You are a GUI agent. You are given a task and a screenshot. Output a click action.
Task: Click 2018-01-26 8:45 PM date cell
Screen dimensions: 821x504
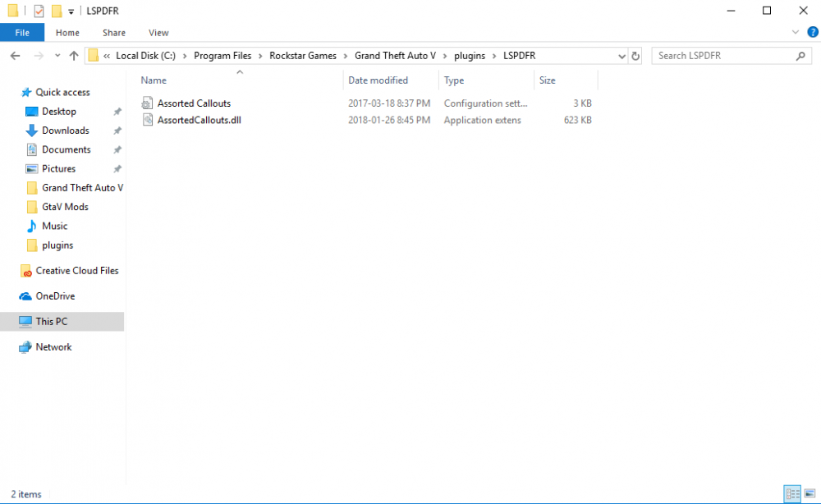pyautogui.click(x=389, y=120)
